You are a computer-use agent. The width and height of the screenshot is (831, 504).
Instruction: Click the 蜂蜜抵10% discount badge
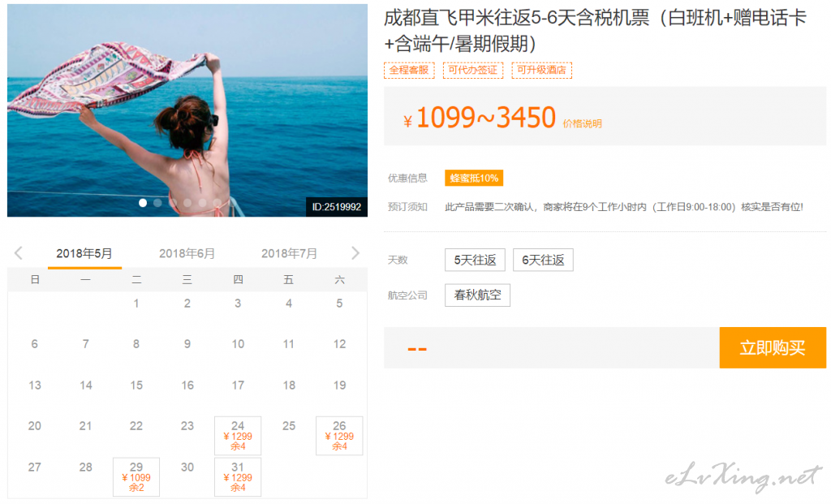[x=474, y=178]
